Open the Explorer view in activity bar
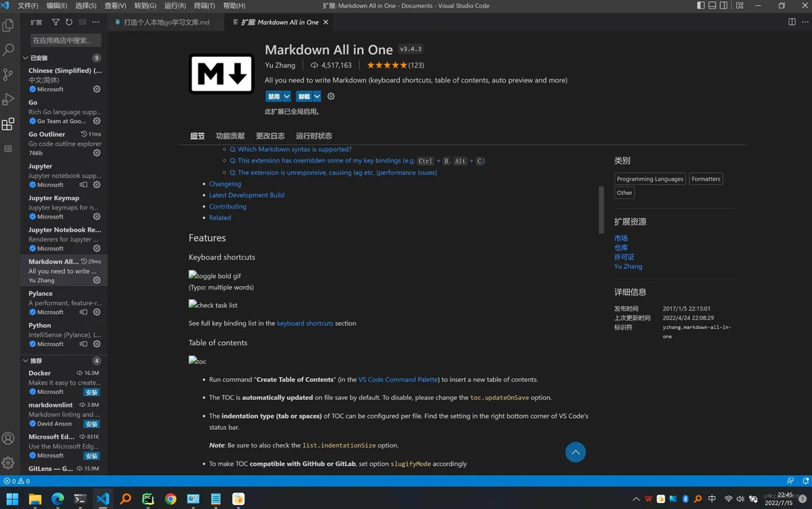This screenshot has width=812, height=509. tap(8, 26)
